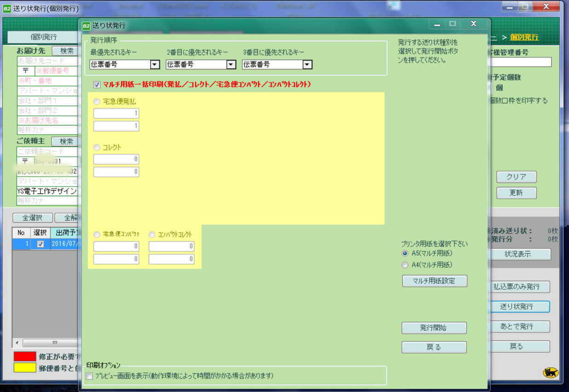Click the red 修正が必要 legend swatch

pyautogui.click(x=25, y=356)
